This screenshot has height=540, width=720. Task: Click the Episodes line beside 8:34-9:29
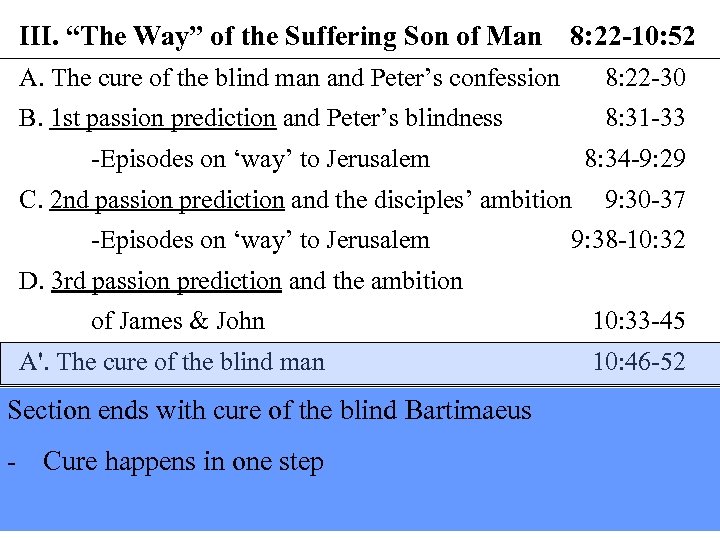coord(260,159)
